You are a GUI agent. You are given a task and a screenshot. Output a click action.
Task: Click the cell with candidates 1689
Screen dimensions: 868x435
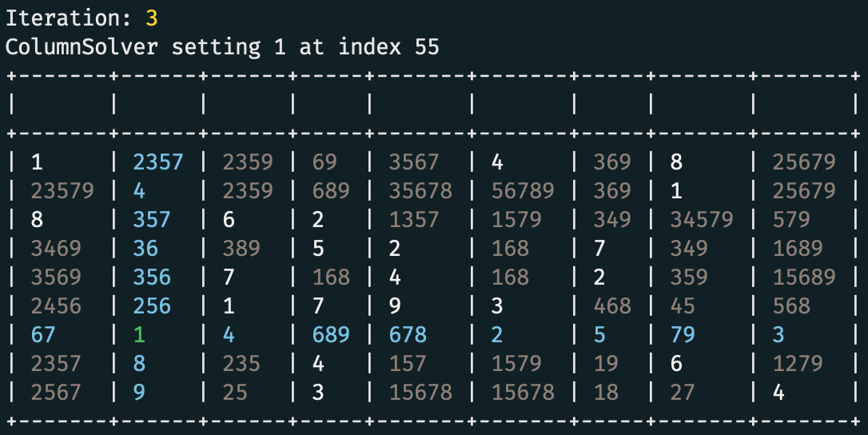click(x=798, y=248)
